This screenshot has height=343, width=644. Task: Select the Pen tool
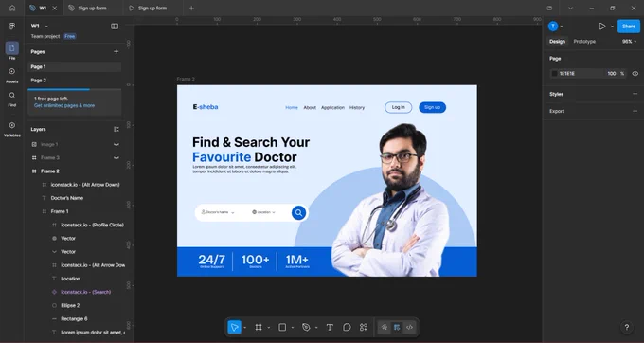click(x=306, y=328)
